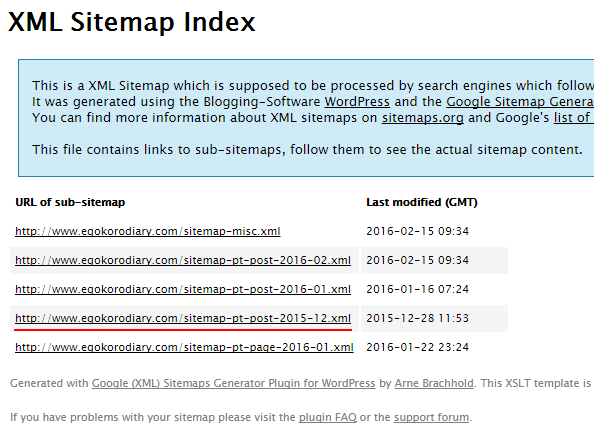Click the "URL of sub-sitemap" column header

coord(70,202)
